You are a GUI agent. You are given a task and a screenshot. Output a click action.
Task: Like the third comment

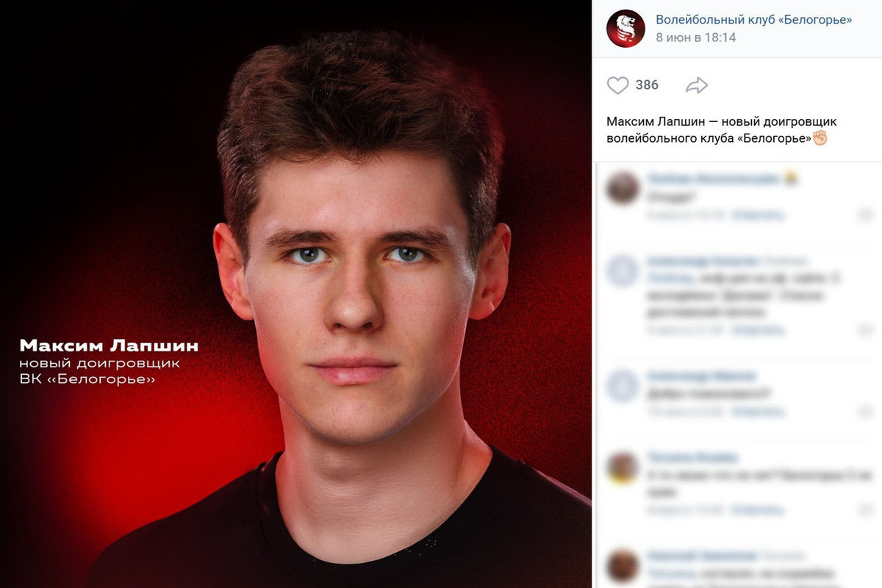pos(865,412)
